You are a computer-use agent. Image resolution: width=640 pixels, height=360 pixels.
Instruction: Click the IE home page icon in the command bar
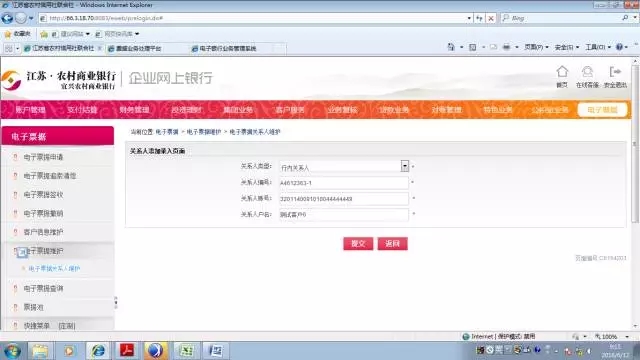[451, 47]
